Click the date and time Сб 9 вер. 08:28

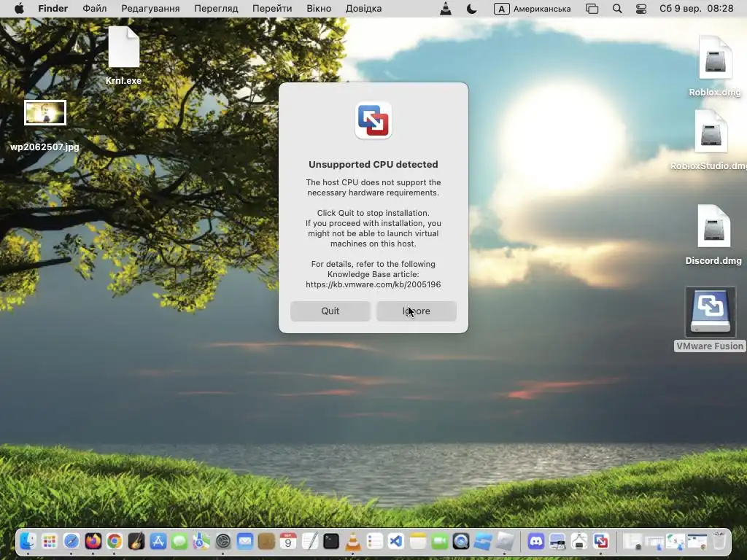point(696,9)
